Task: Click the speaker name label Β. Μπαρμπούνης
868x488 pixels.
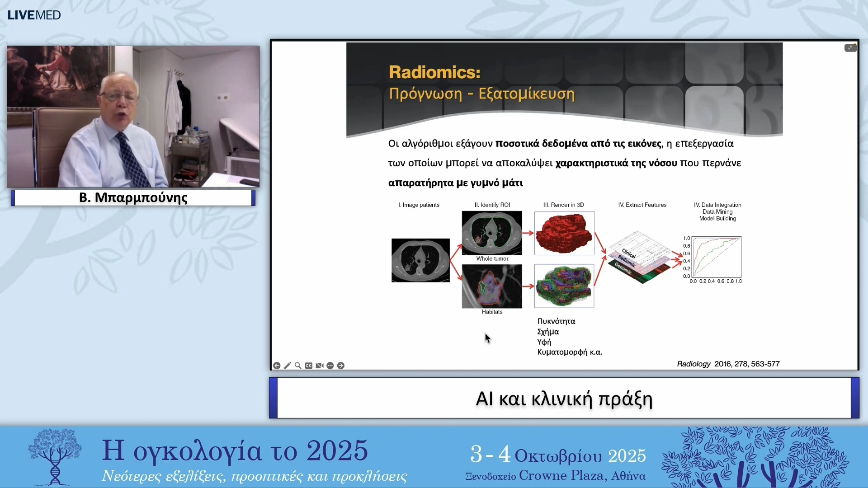Action: [133, 198]
